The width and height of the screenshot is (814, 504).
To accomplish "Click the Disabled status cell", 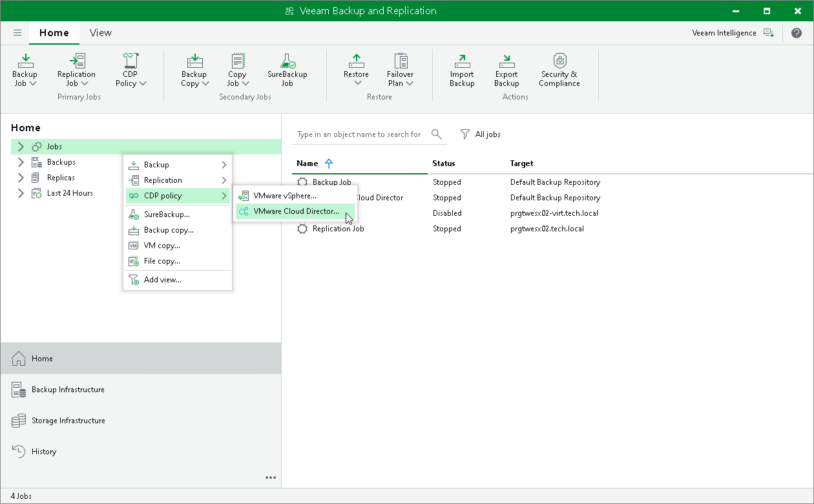I will point(447,213).
